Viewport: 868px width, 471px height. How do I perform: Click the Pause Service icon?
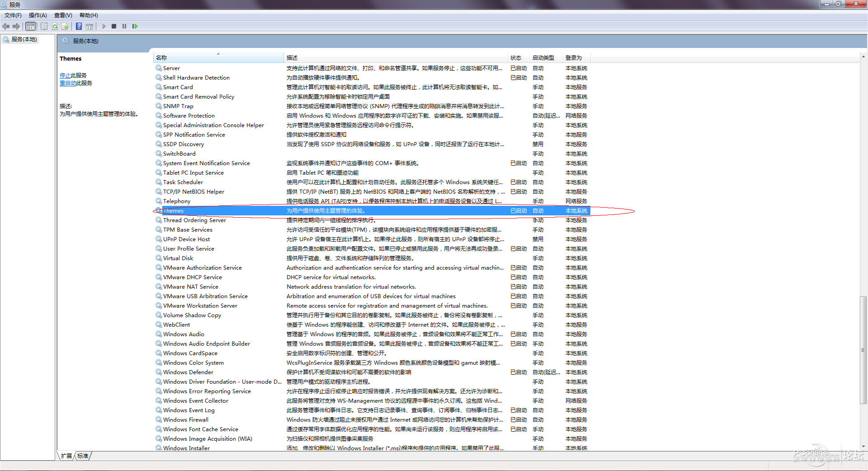pyautogui.click(x=124, y=26)
